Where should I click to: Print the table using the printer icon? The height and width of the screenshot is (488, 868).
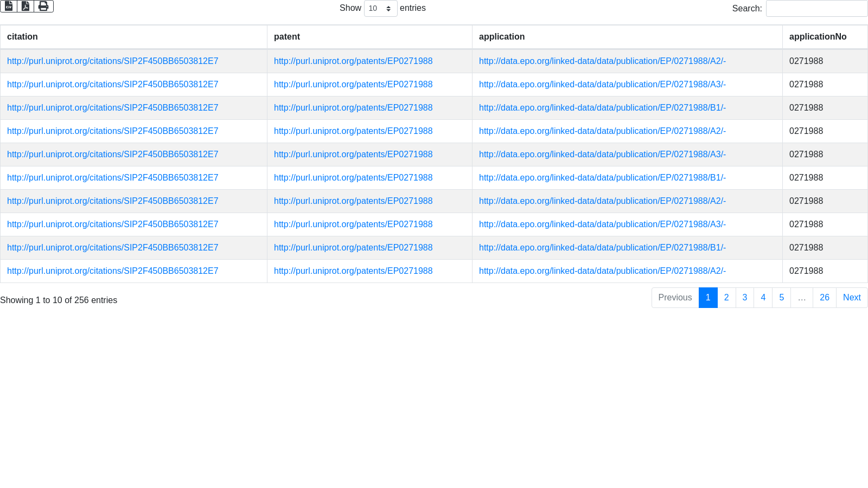click(x=43, y=6)
